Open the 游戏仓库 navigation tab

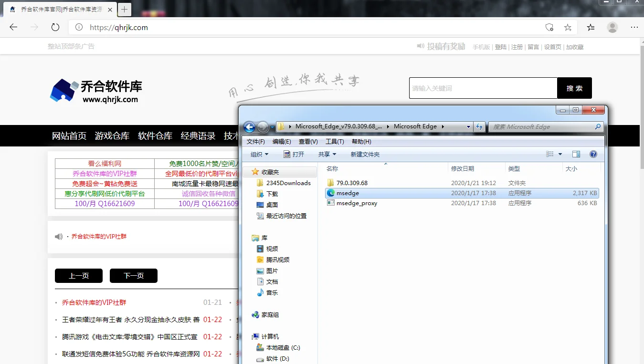(112, 136)
